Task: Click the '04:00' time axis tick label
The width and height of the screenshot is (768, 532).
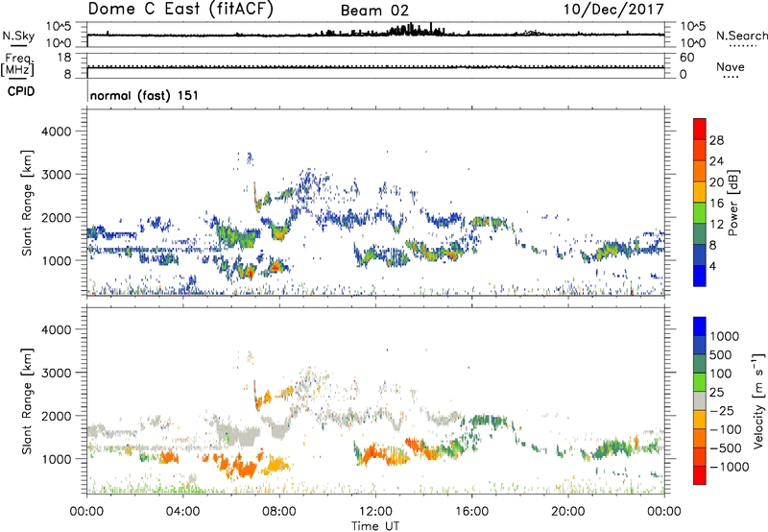Action: 182,512
